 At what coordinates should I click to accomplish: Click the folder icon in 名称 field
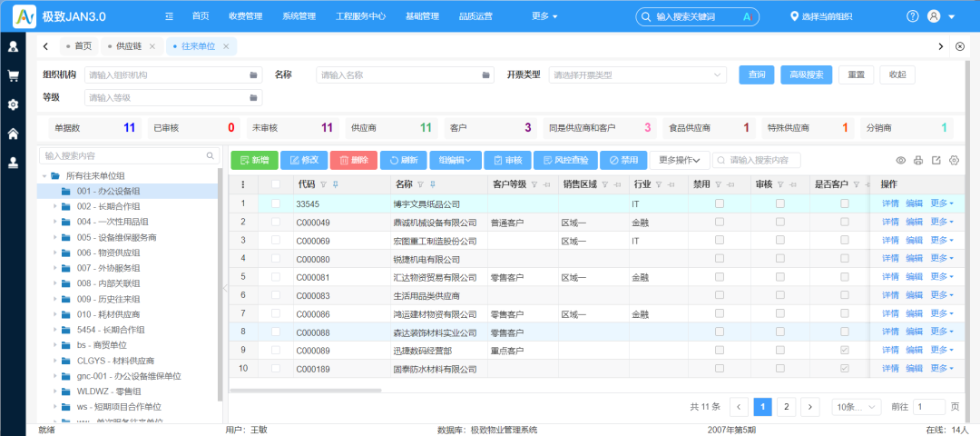485,75
